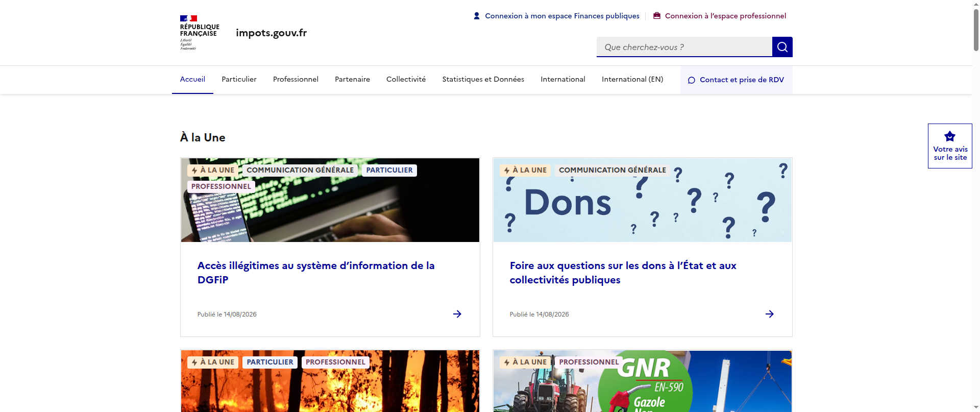The width and height of the screenshot is (980, 412).
Task: Click the star icon in Votre avis
Action: (x=950, y=136)
